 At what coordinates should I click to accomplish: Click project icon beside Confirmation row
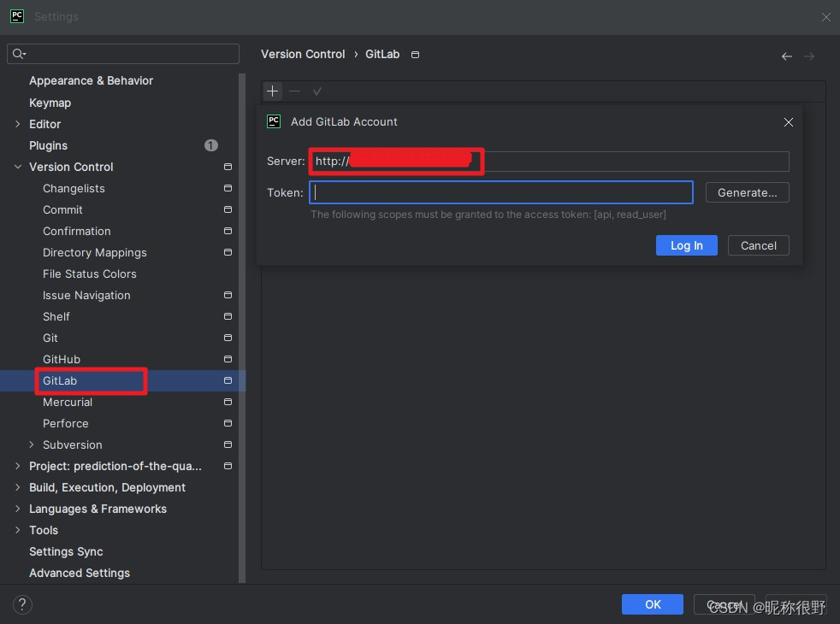tap(228, 231)
